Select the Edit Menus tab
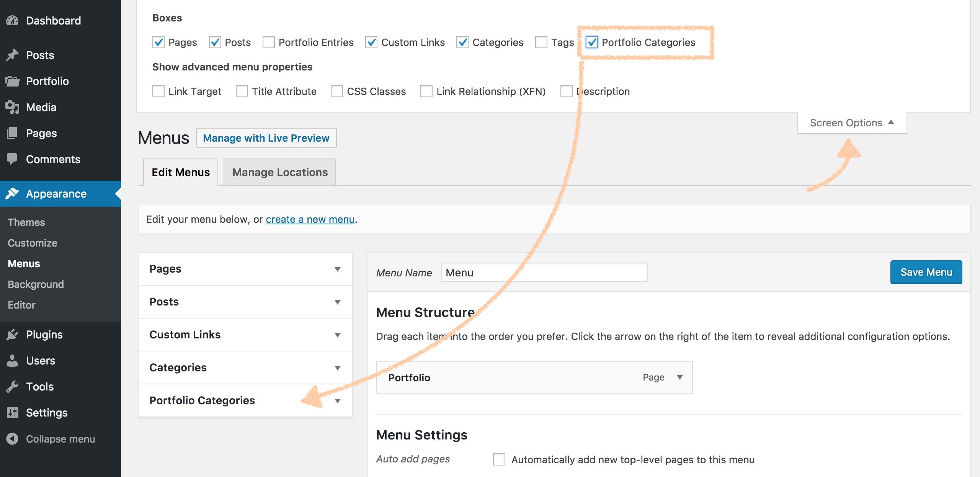This screenshot has height=477, width=980. click(x=181, y=172)
